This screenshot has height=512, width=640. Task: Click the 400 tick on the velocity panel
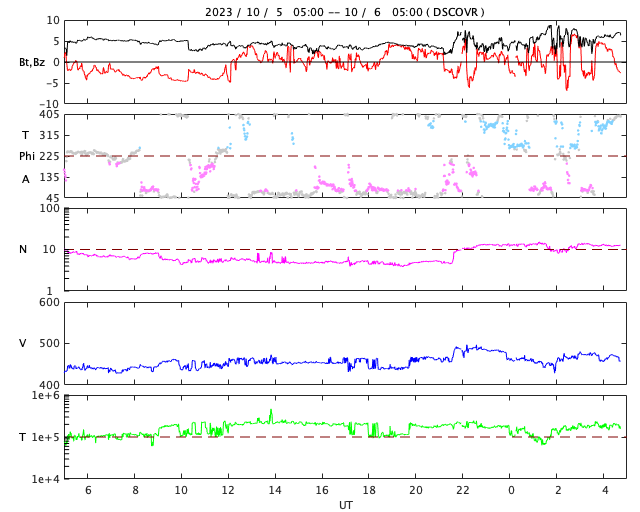pos(49,385)
